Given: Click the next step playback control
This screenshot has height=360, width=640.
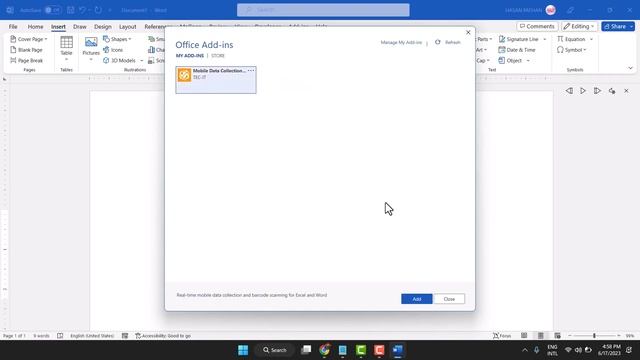Looking at the screenshot, I should [x=597, y=91].
